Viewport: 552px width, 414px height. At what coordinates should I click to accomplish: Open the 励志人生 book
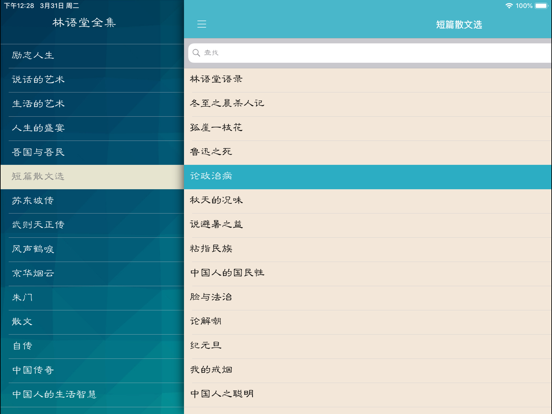(92, 56)
